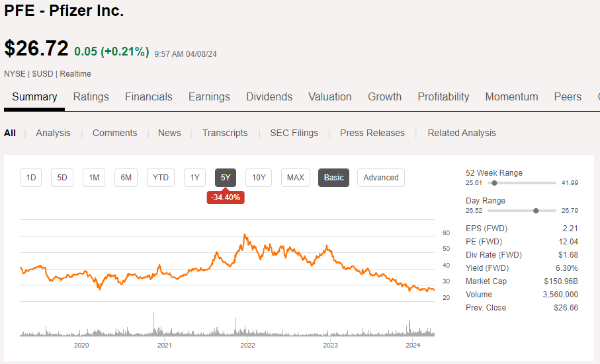The image size is (600, 364).
Task: Click the day range high 26.79
Action: (570, 211)
